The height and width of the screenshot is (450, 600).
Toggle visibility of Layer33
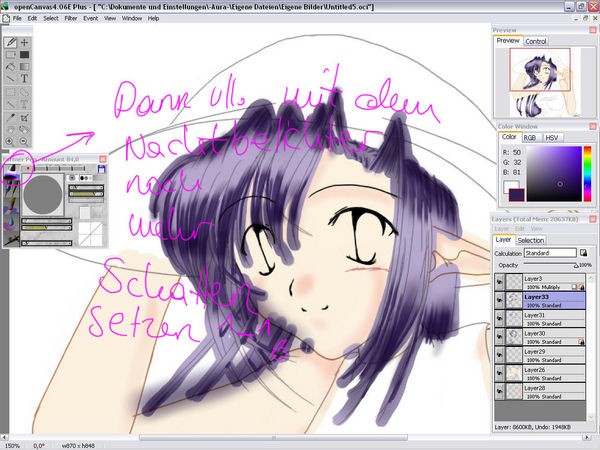pos(499,297)
